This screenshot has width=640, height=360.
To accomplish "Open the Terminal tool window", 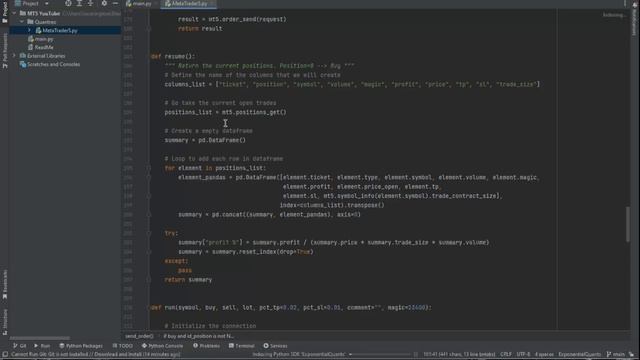I will point(242,346).
